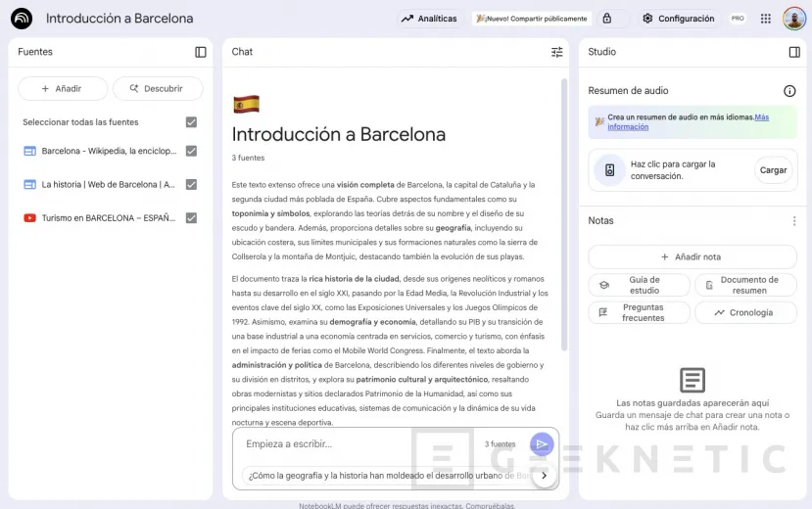Click web page icon of La historia source
Image resolution: width=812 pixels, height=509 pixels.
pos(30,185)
